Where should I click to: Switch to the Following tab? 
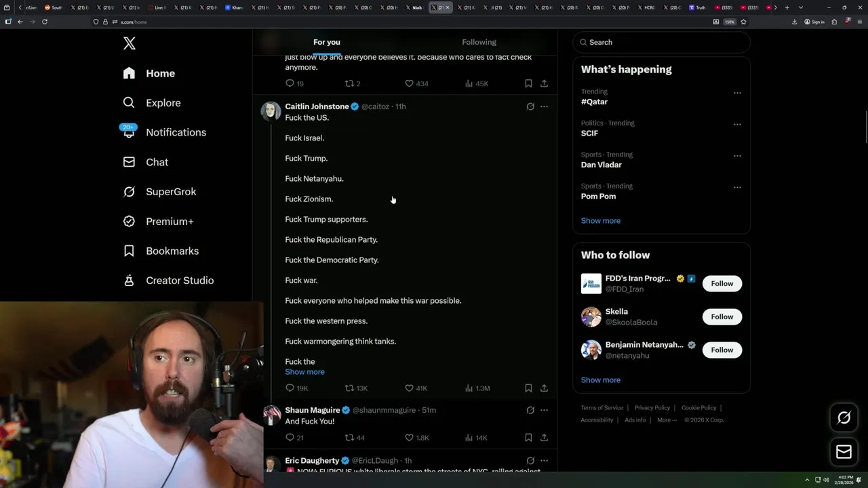click(479, 42)
